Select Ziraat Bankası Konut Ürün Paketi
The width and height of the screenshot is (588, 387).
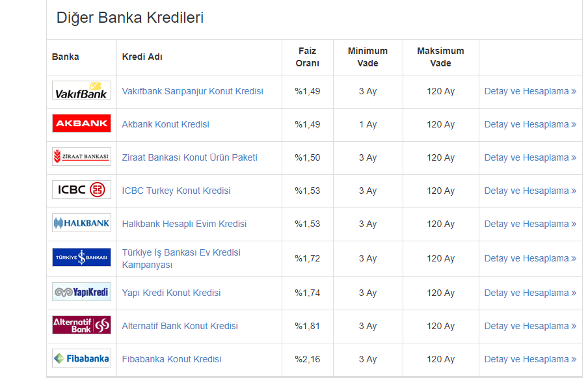click(189, 157)
